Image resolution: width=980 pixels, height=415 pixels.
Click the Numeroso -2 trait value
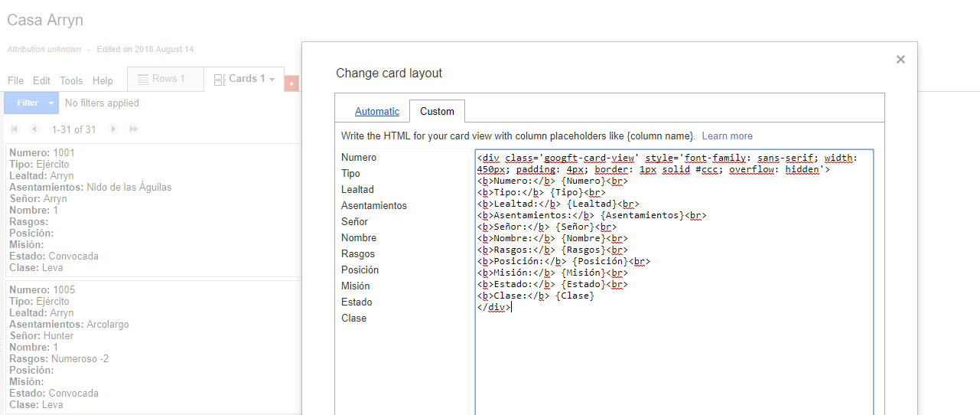[80, 359]
